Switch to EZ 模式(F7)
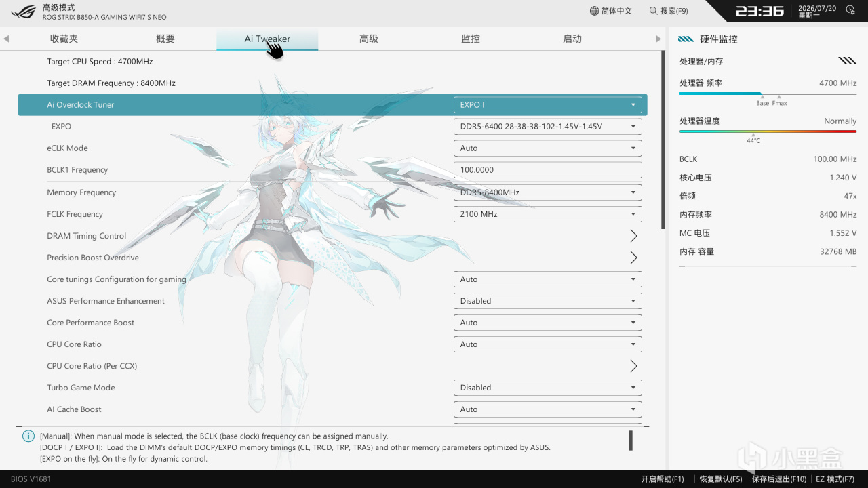The height and width of the screenshot is (488, 868). pyautogui.click(x=835, y=479)
